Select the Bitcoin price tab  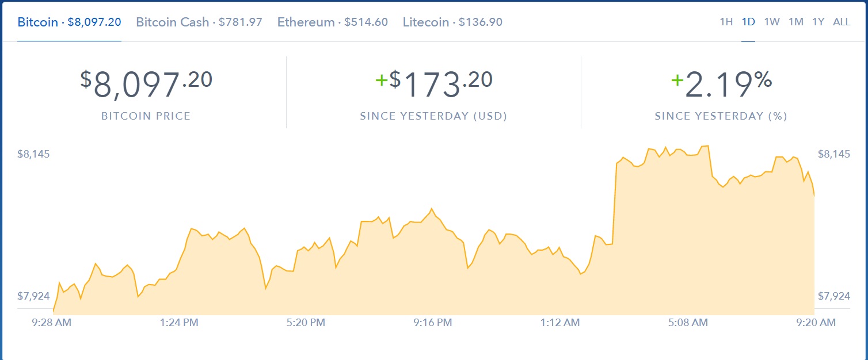click(x=69, y=22)
